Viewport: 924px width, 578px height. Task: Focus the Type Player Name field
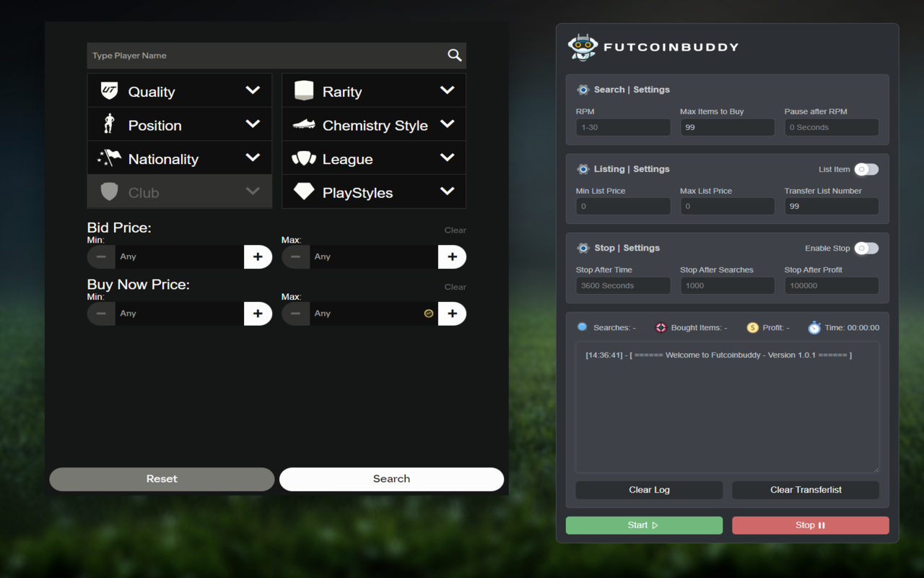pos(276,56)
